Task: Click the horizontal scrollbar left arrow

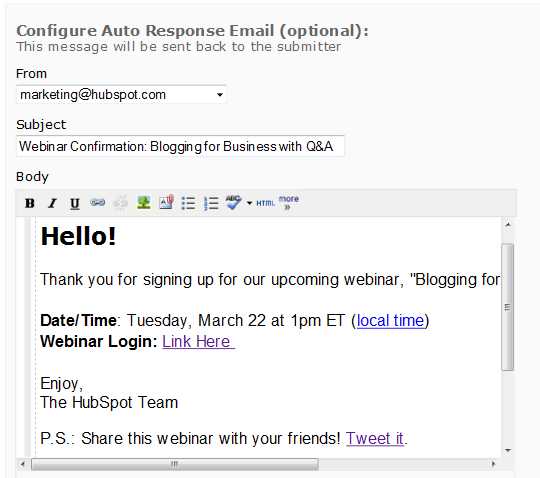Action: (x=22, y=464)
